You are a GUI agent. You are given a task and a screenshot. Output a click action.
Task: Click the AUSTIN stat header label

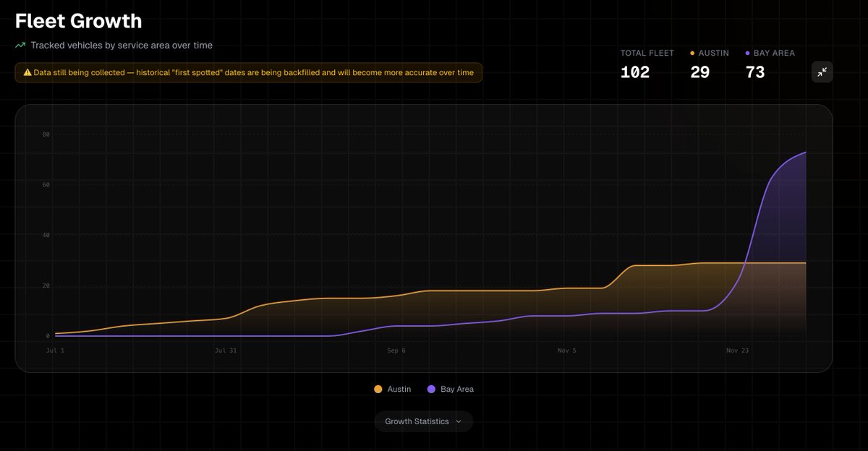[713, 53]
